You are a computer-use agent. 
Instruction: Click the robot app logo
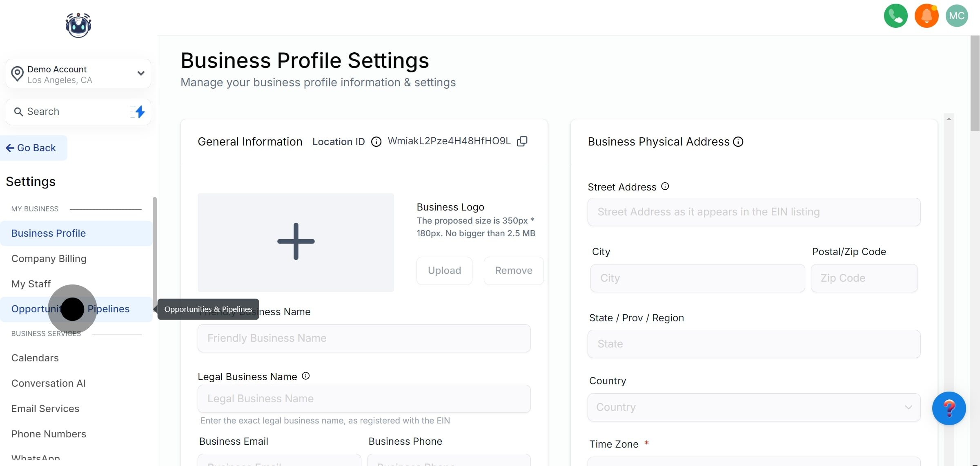tap(78, 25)
